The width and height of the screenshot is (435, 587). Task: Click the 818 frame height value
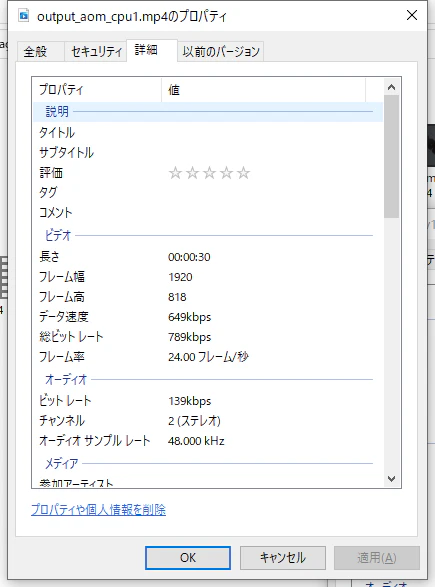177,297
